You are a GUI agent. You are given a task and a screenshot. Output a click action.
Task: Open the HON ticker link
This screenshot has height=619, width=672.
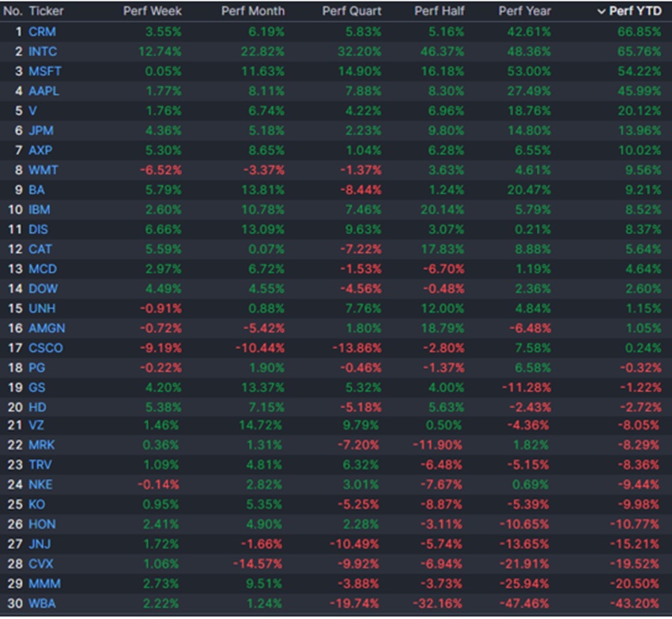(42, 524)
